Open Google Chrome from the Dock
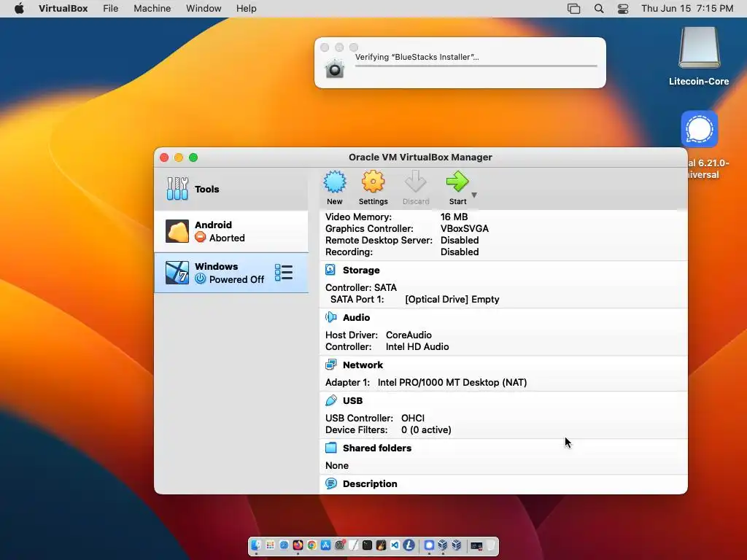The width and height of the screenshot is (747, 560). coord(311,545)
